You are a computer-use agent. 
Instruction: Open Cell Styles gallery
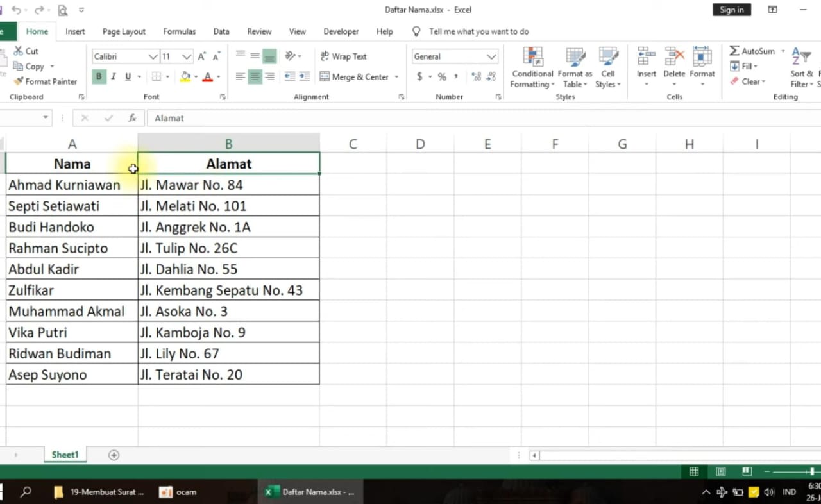pos(607,67)
